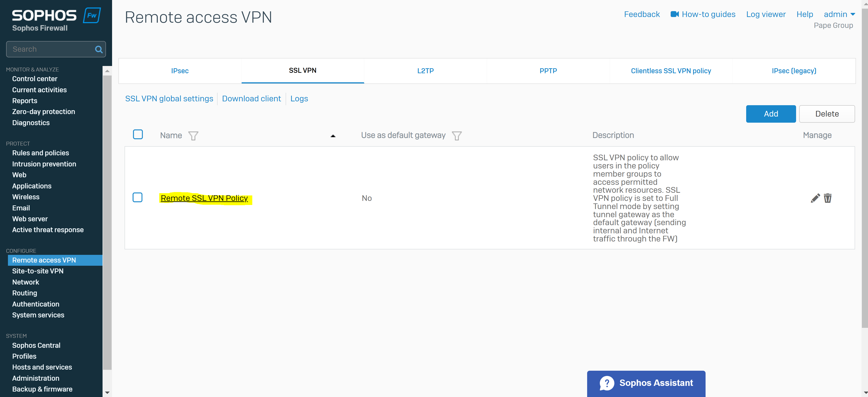Click the Download client link
Viewport: 868px width, 397px height.
pos(251,99)
